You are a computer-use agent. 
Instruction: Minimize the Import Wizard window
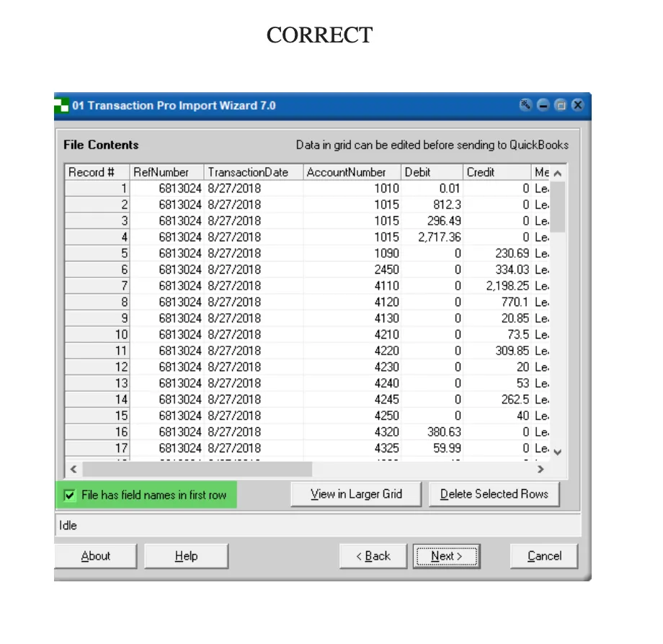click(543, 104)
